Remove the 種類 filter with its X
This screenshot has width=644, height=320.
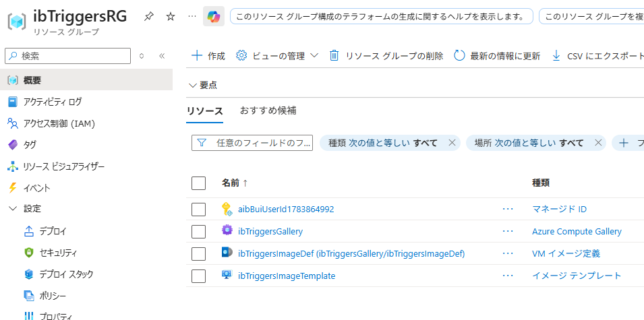click(x=452, y=143)
